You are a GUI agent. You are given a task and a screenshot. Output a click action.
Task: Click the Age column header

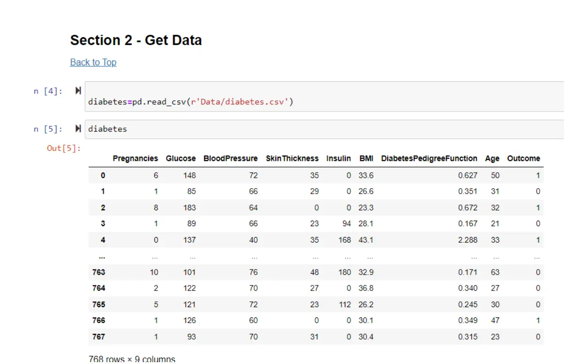pos(492,158)
